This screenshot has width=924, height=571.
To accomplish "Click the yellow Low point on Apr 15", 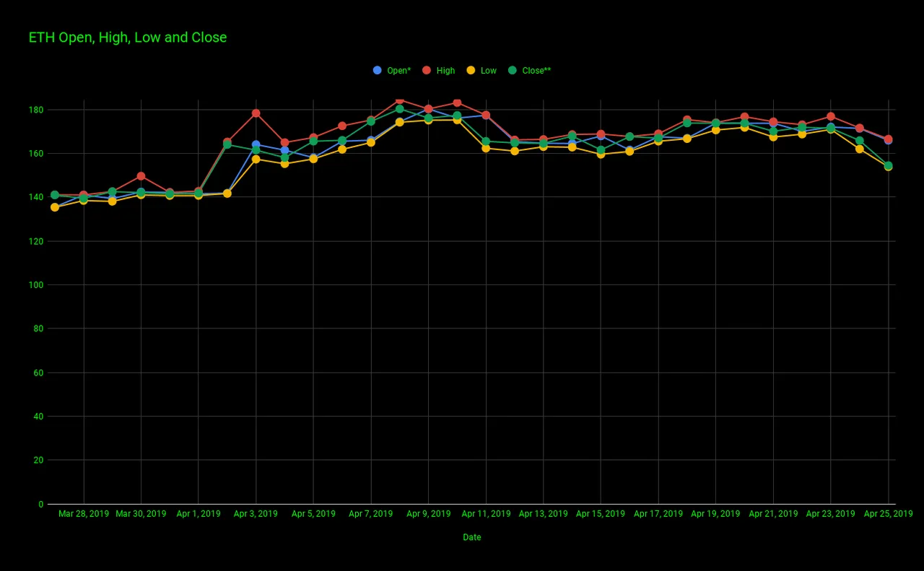I will 601,154.
